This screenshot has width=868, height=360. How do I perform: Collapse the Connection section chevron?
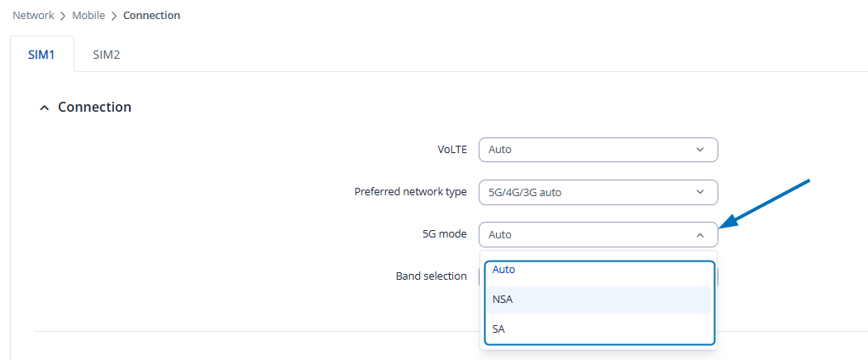coord(45,108)
